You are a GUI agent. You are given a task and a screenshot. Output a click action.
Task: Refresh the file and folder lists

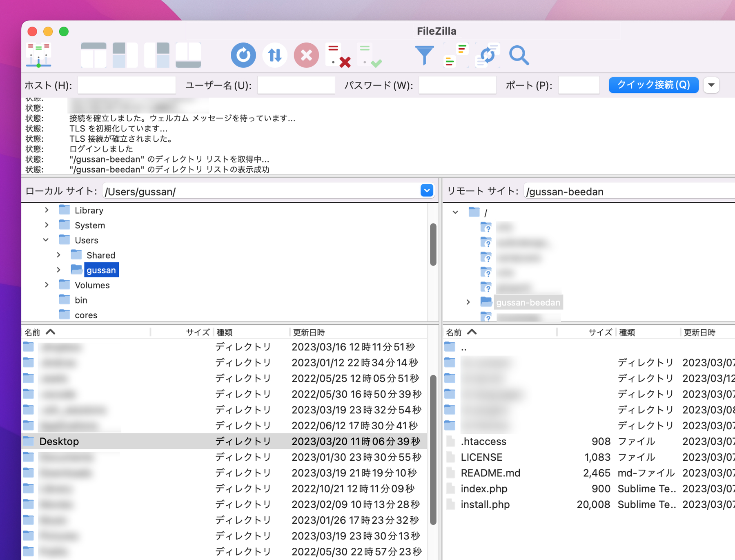(x=243, y=55)
